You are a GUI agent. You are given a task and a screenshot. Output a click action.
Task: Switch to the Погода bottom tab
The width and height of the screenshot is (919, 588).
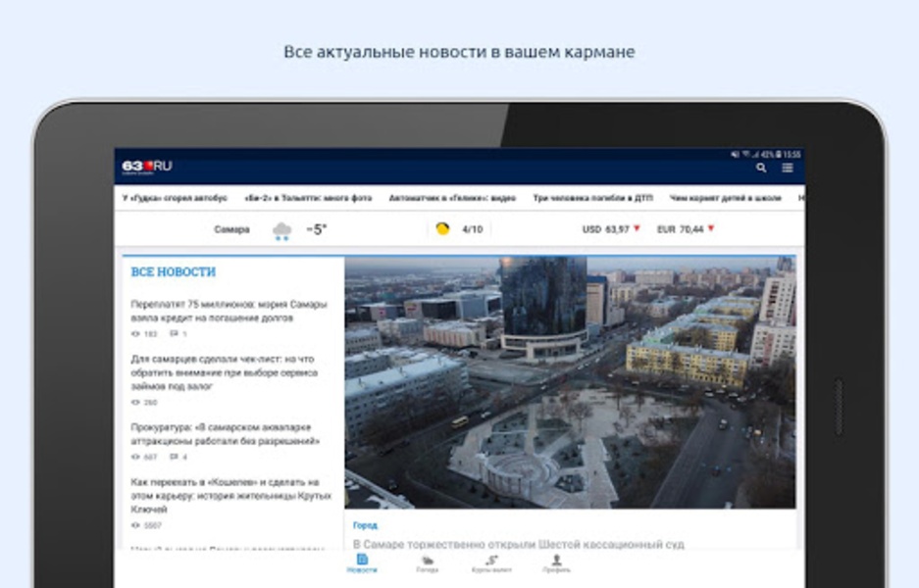428,563
